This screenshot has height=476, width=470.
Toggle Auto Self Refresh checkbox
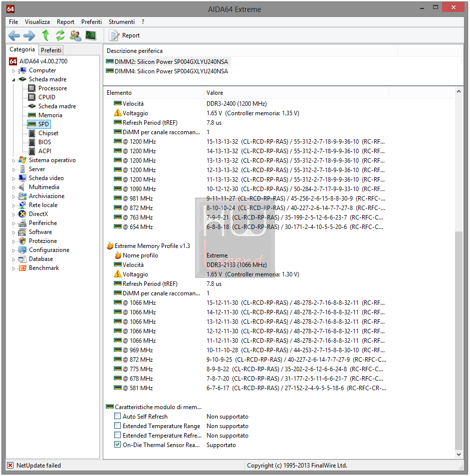[117, 416]
